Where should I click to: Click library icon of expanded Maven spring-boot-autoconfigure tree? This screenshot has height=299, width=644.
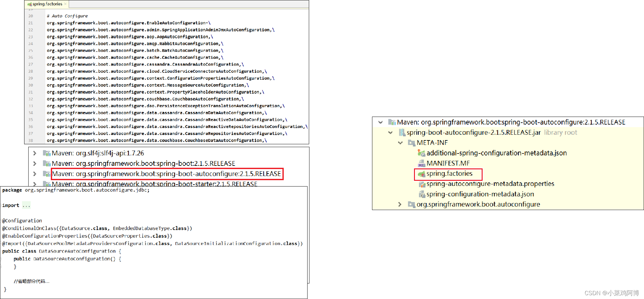tap(392, 122)
